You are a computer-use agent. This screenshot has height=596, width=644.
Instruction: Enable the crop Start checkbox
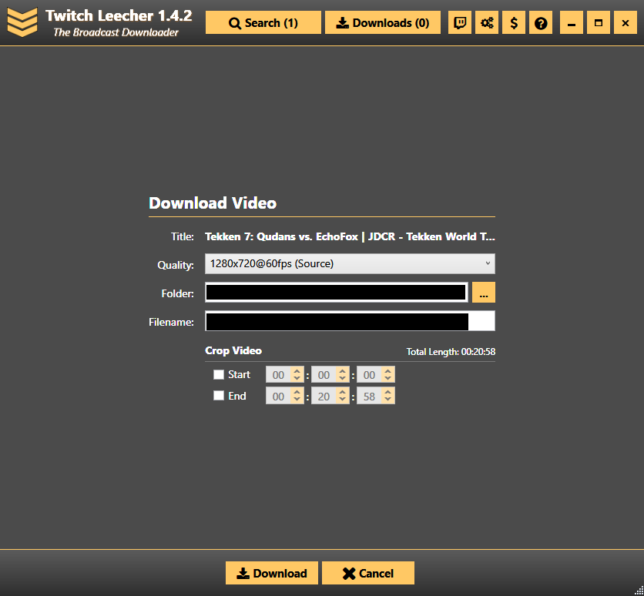pyautogui.click(x=219, y=375)
